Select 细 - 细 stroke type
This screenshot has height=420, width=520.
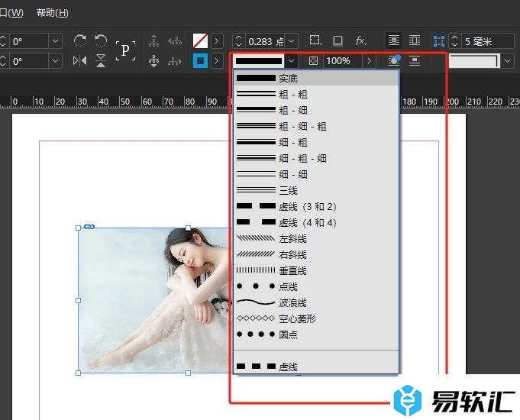(x=316, y=174)
